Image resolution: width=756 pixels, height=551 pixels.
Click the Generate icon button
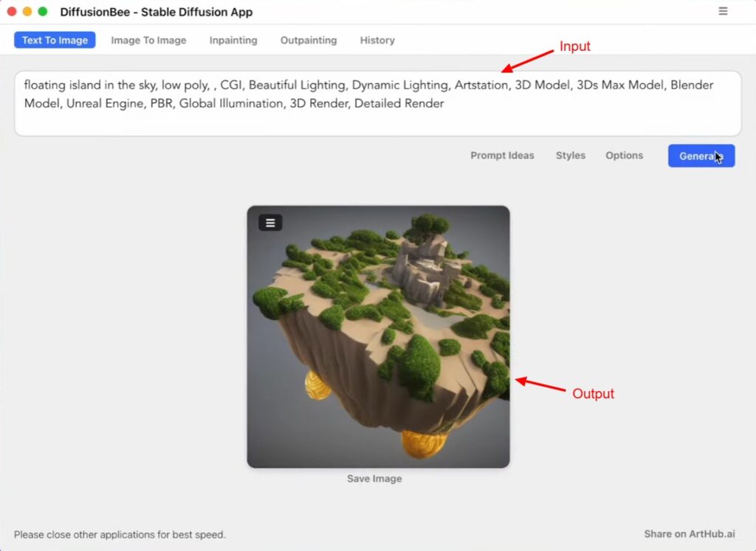click(x=701, y=156)
